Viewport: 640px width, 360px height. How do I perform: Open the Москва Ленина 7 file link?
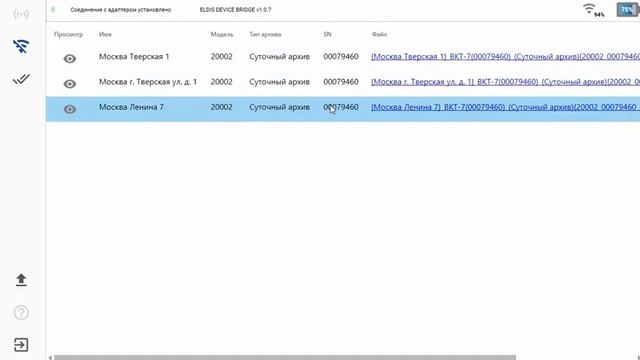pos(505,107)
